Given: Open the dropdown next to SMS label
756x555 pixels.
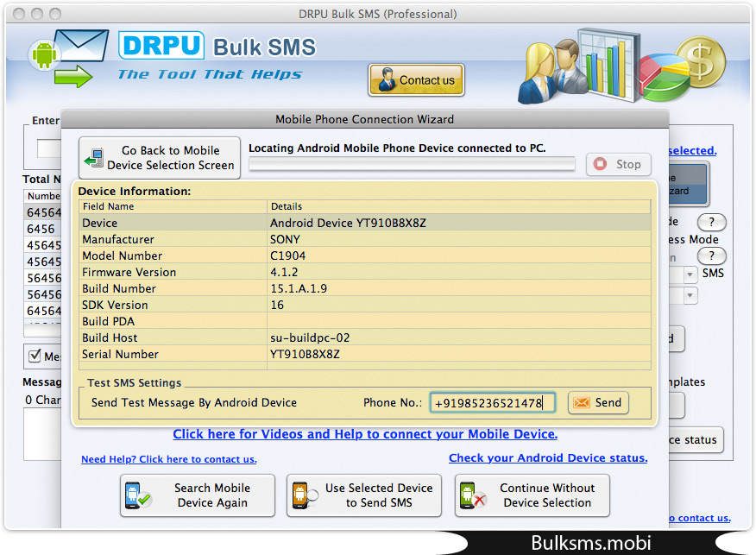Looking at the screenshot, I should [x=690, y=274].
